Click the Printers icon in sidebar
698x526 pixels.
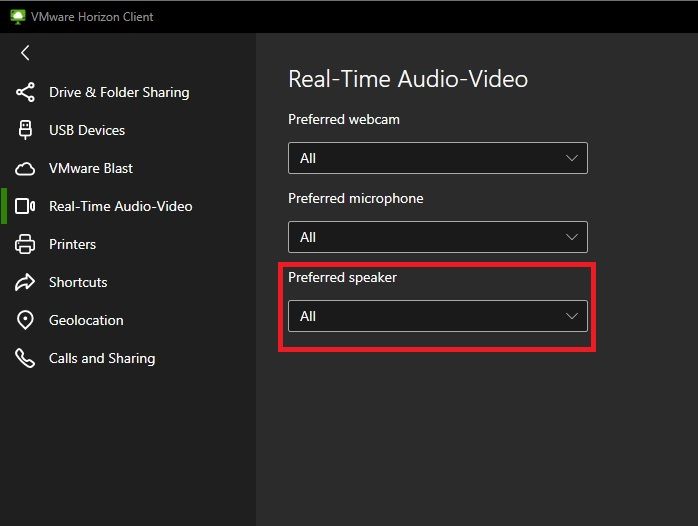[25, 244]
